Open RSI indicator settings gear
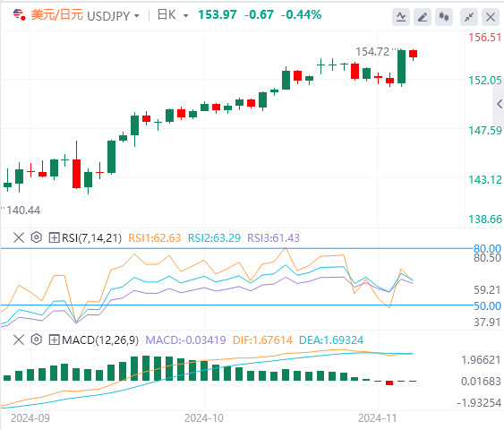The height and width of the screenshot is (430, 504). click(x=37, y=237)
